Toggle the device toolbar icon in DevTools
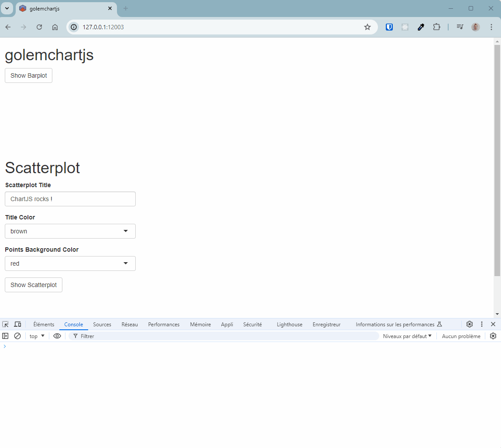The width and height of the screenshot is (501, 448). tap(17, 325)
